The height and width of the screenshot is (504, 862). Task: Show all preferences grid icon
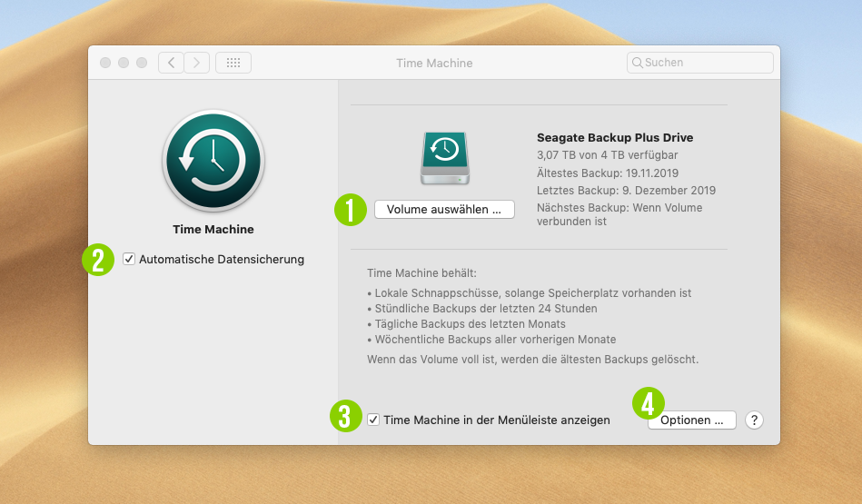tap(233, 63)
